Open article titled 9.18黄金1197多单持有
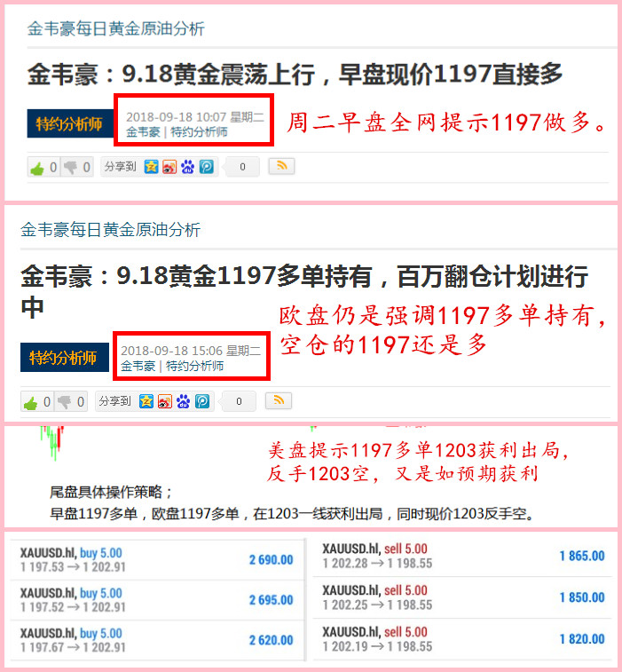Screen dimensions: 622x672 pyautogui.click(x=303, y=277)
